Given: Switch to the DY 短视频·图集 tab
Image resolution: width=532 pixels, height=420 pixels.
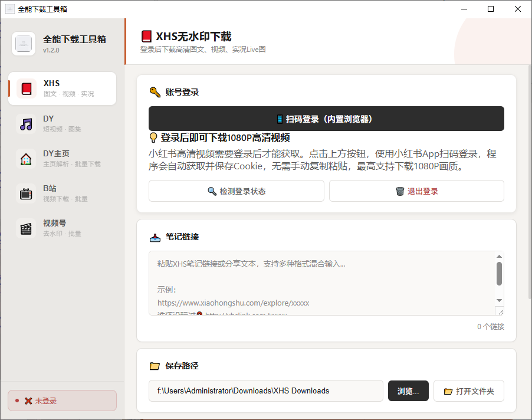Looking at the screenshot, I should click(x=63, y=124).
